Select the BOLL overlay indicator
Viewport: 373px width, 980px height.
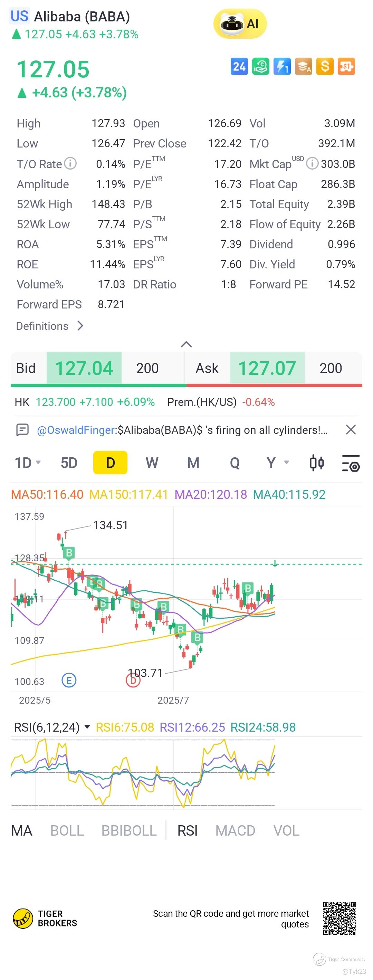[67, 830]
